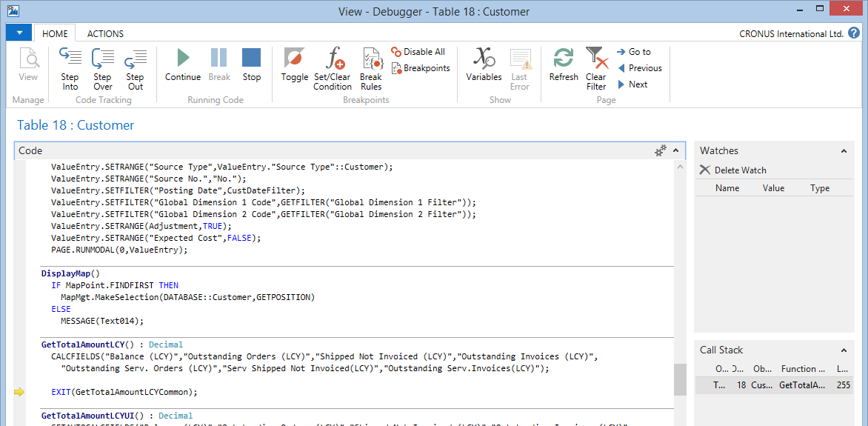Image resolution: width=868 pixels, height=426 pixels.
Task: Select the HOME ribbon tab
Action: pyautogui.click(x=55, y=33)
